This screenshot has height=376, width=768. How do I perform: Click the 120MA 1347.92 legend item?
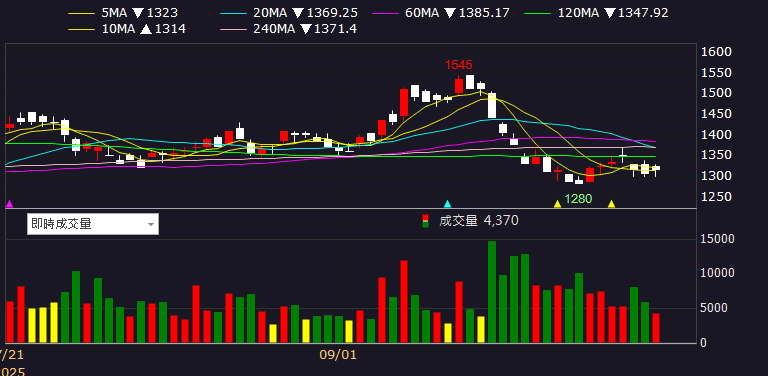coord(597,13)
